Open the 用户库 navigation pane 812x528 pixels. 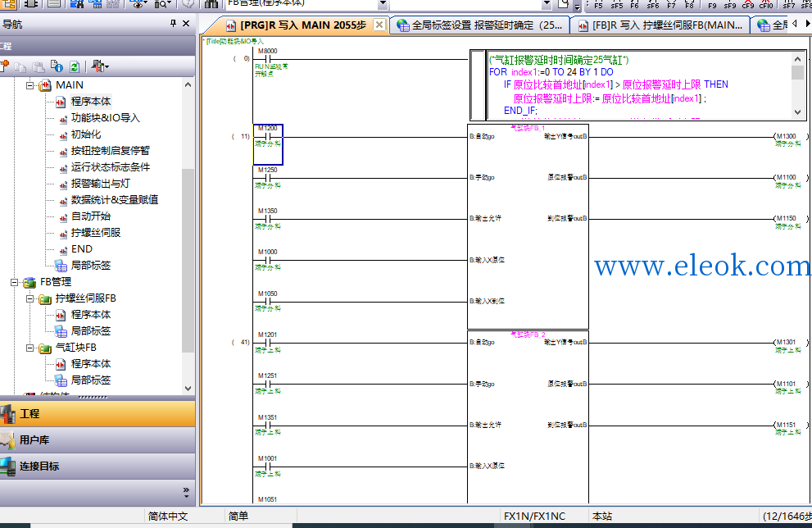click(98, 440)
